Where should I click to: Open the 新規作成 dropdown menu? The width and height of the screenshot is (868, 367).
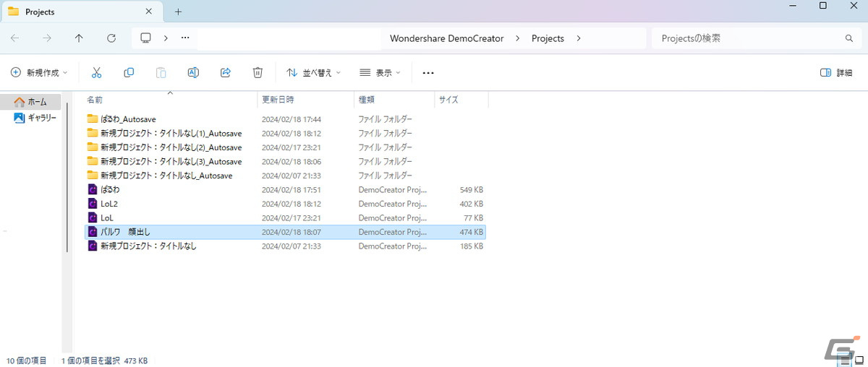(x=39, y=73)
